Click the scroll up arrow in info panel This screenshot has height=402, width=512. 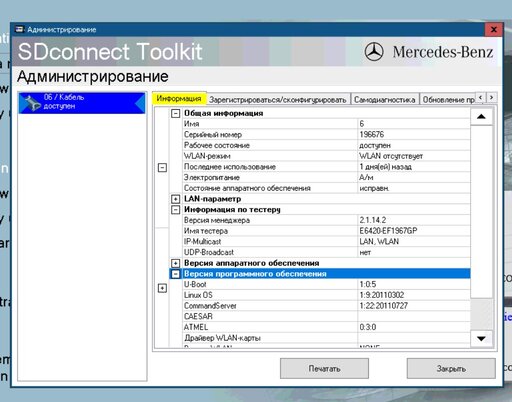click(x=481, y=117)
